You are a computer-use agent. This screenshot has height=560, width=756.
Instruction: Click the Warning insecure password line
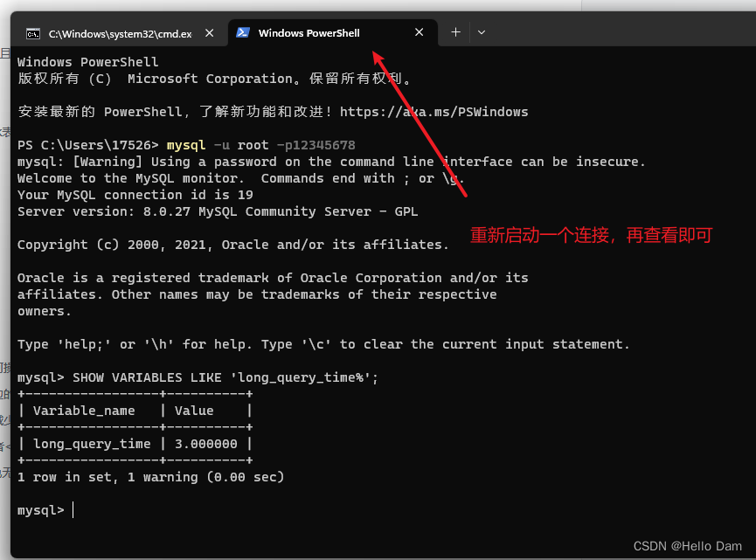point(331,162)
